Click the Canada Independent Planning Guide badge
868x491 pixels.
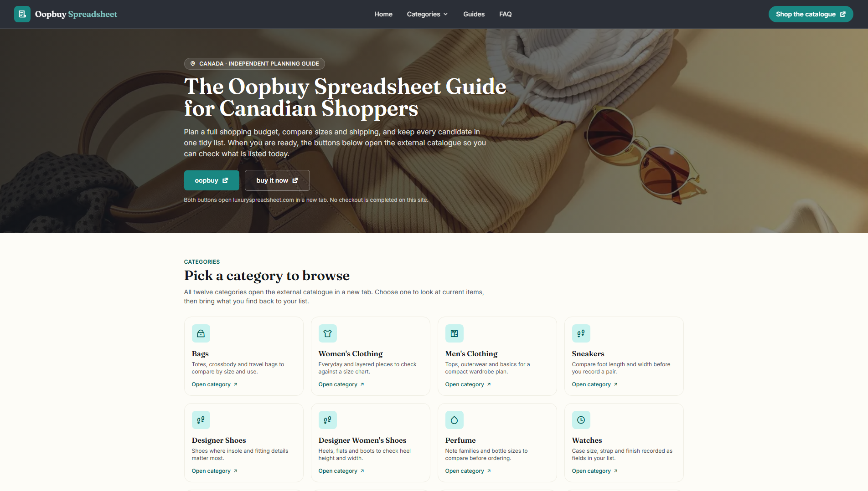(x=254, y=64)
